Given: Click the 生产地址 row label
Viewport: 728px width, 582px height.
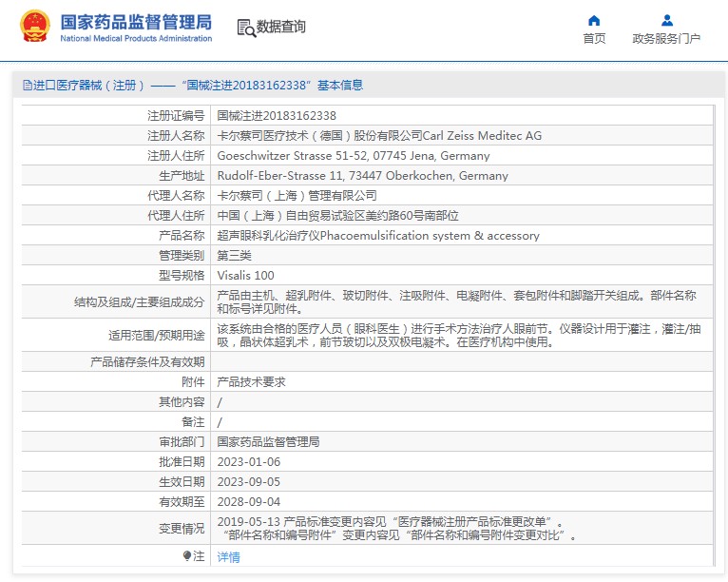Looking at the screenshot, I should pos(182,176).
